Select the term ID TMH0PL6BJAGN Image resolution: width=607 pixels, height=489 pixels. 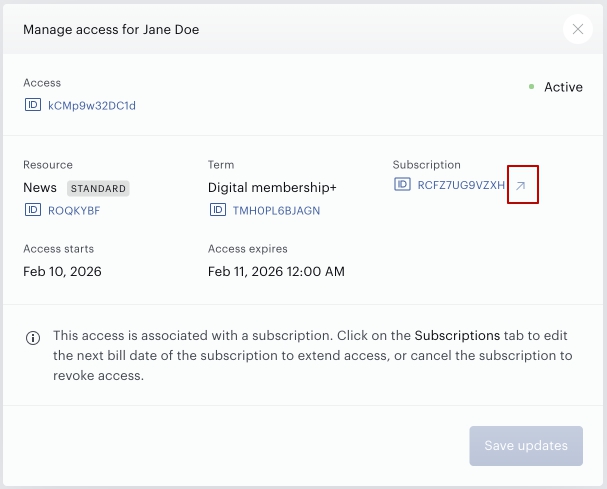(276, 211)
